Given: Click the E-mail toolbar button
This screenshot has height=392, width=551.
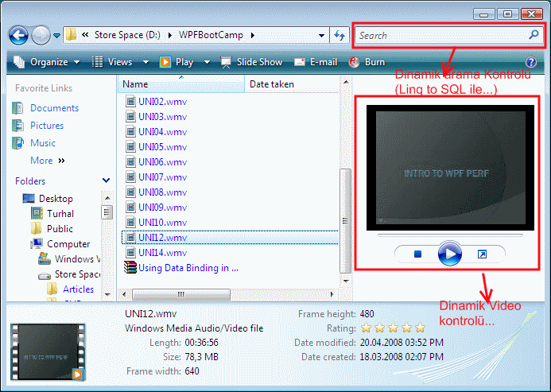Looking at the screenshot, I should point(316,62).
